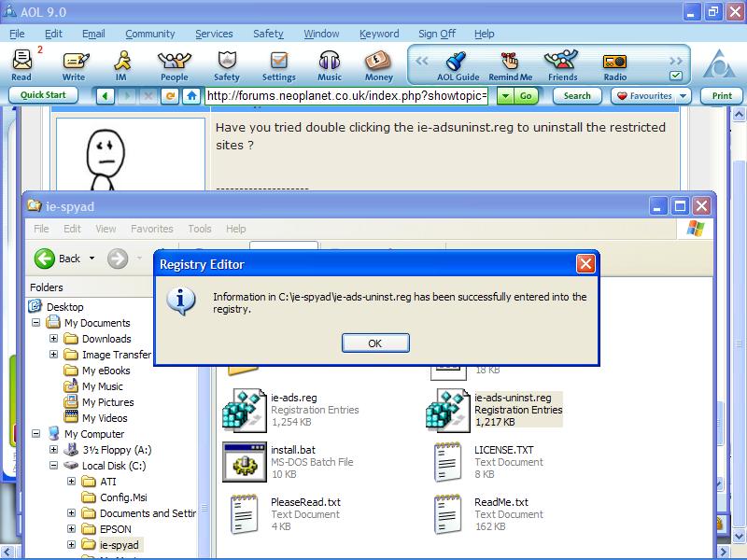
Task: Expand the 3½ Floppy (A:) node
Action: click(x=53, y=450)
